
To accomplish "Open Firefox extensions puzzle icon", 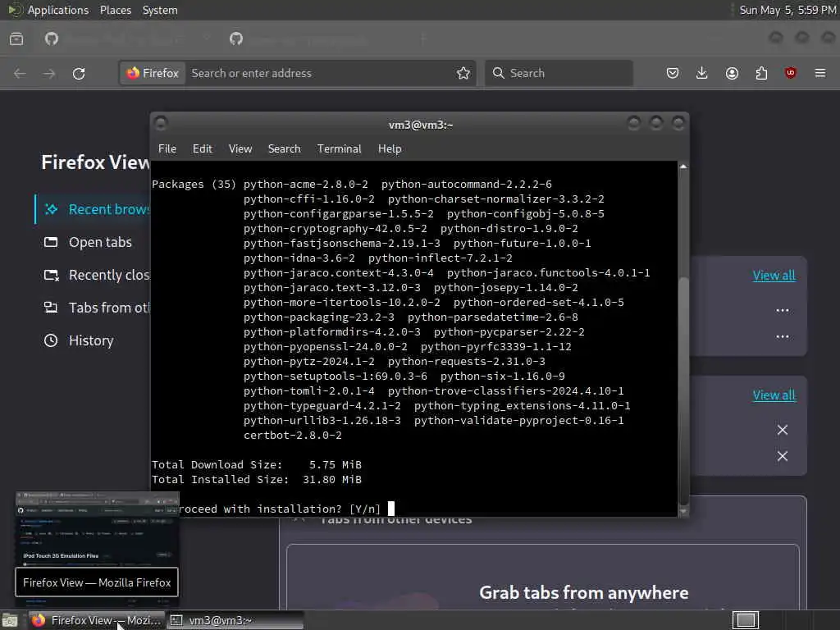I will pyautogui.click(x=761, y=73).
